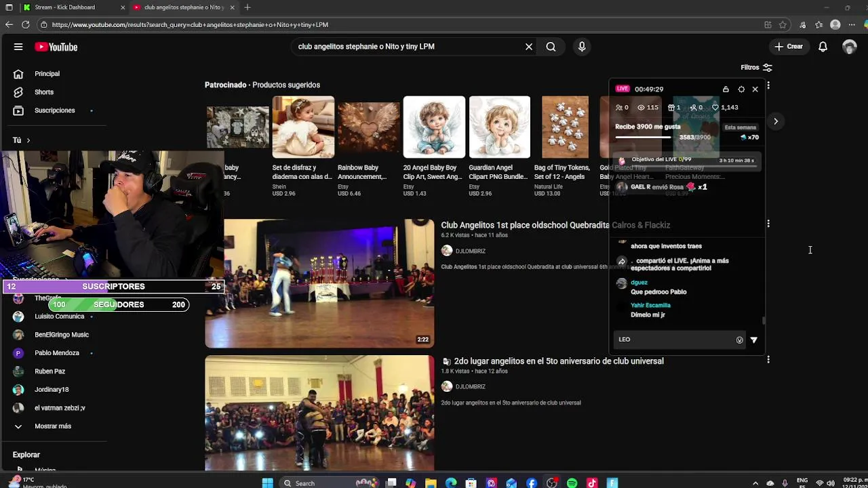Open the YouTube hamburger guide menu
Screen dimensions: 868x488
18,47
